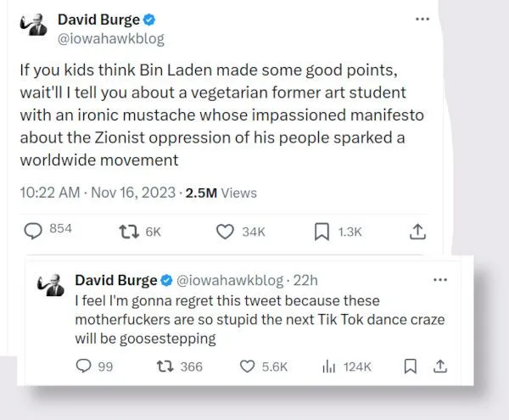The width and height of the screenshot is (509, 420).
Task: Click the @iowahawkblog handle under main tweet name
Action: click(110, 38)
